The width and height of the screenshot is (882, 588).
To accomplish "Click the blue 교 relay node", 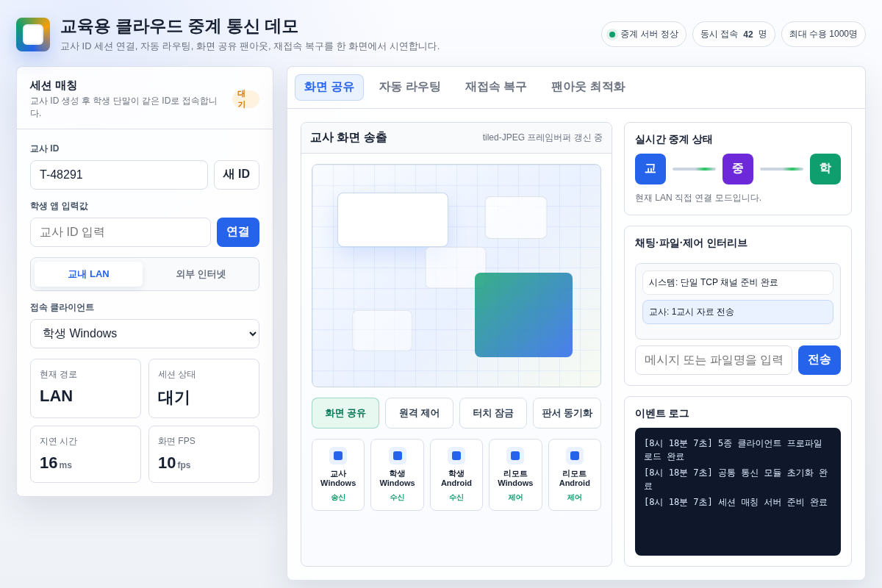I will tap(650, 169).
